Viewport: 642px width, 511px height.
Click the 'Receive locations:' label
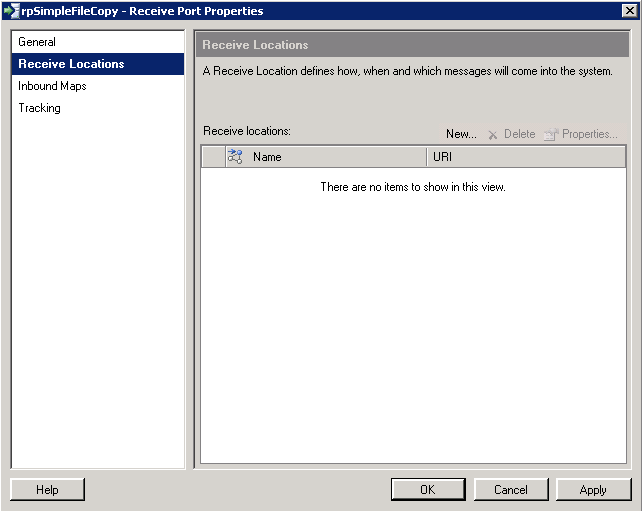(x=247, y=131)
